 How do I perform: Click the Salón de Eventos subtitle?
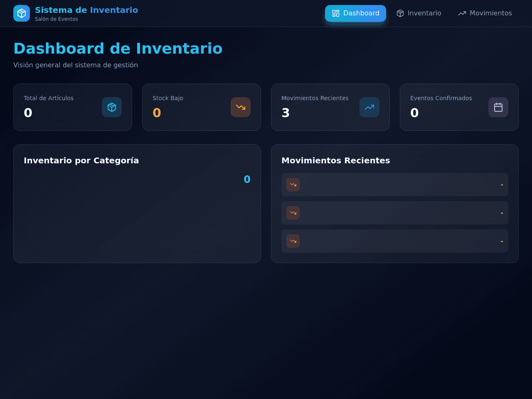[x=57, y=19]
